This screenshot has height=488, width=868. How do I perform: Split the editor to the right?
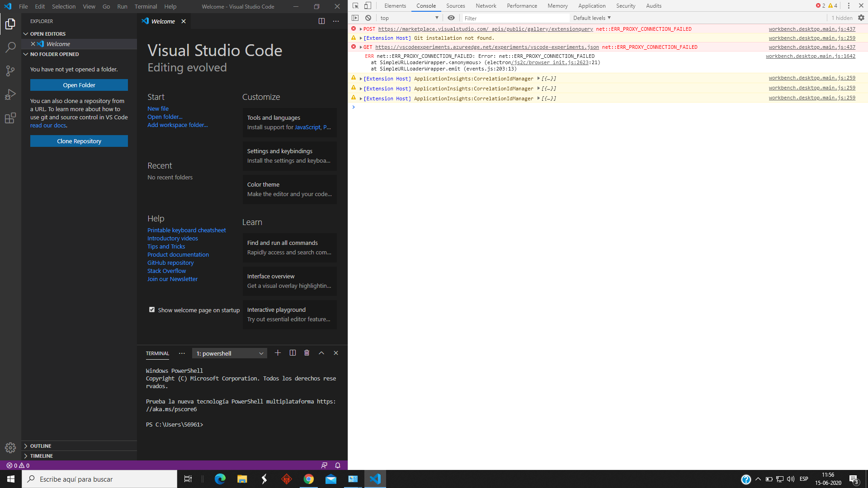[321, 21]
